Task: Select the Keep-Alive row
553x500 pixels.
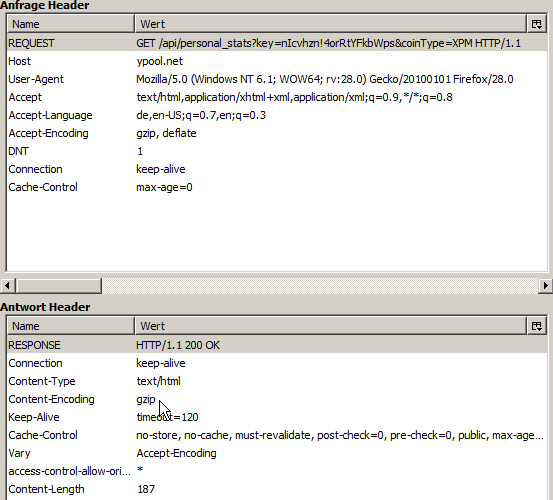Action: [277, 417]
